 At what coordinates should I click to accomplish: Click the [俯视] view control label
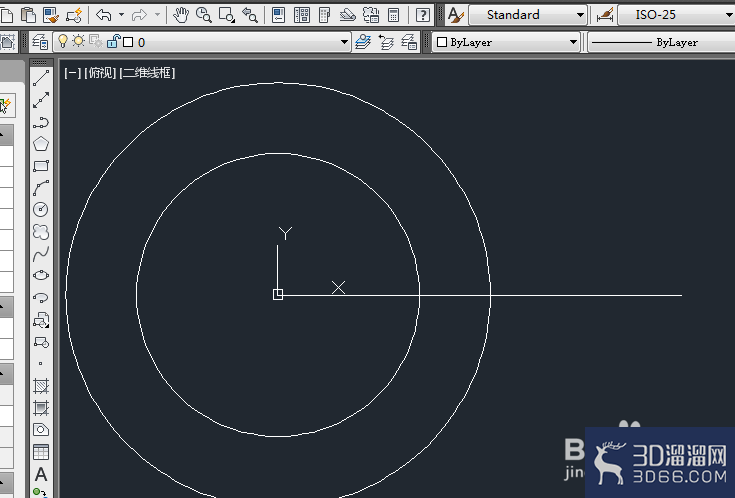(x=100, y=73)
